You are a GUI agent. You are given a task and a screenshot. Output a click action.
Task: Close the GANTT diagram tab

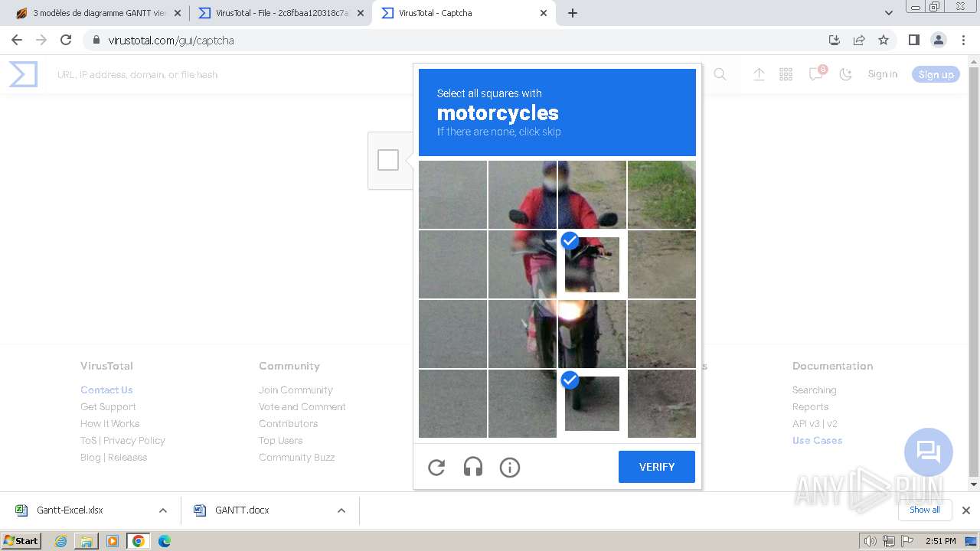click(178, 13)
